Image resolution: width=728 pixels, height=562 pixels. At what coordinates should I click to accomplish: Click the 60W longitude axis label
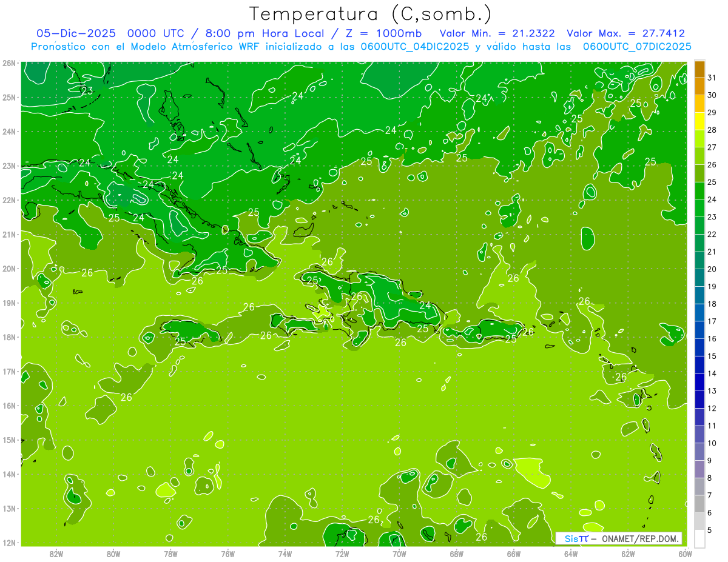(685, 554)
